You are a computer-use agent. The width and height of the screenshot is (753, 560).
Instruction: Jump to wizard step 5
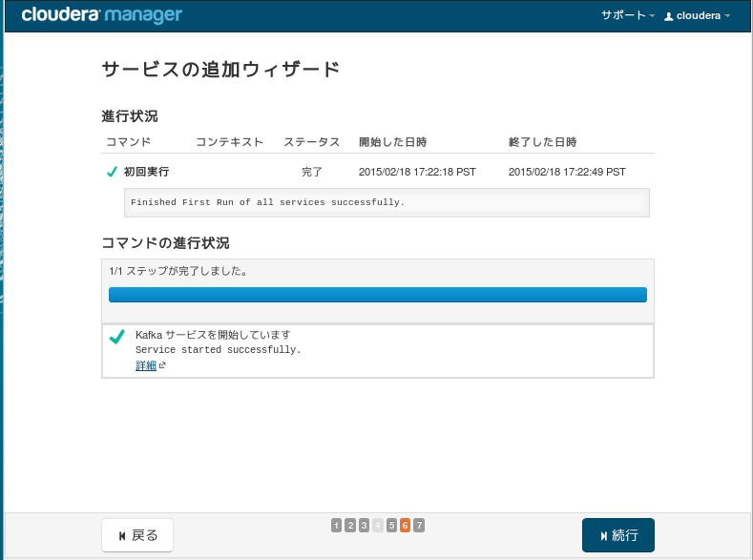[392, 526]
